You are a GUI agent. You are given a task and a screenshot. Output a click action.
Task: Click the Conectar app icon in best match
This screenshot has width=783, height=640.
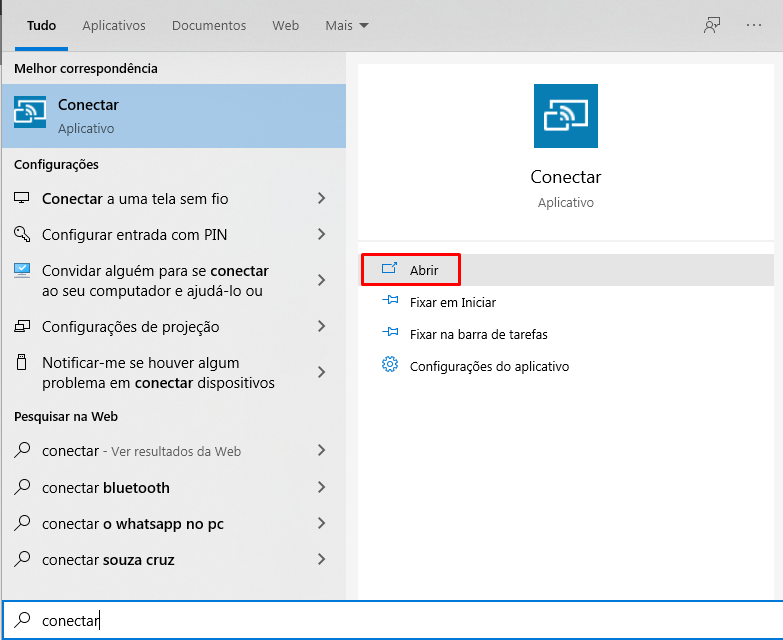tap(30, 112)
